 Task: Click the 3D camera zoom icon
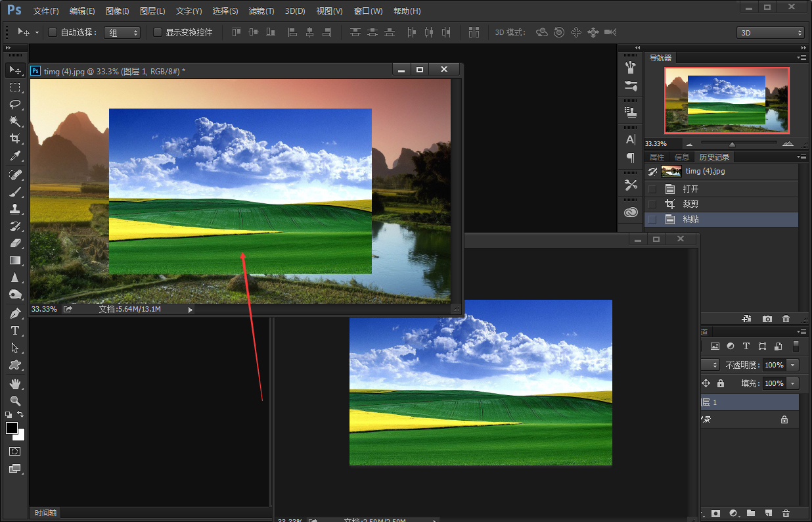tap(610, 32)
